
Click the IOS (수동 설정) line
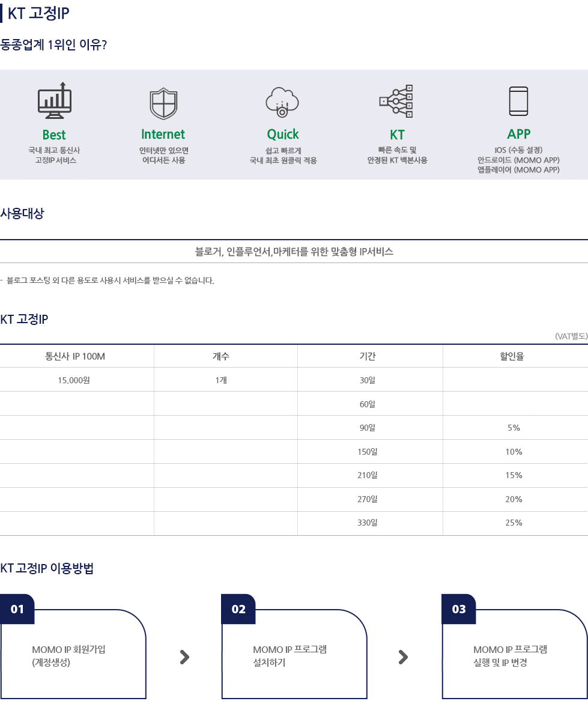(518, 150)
